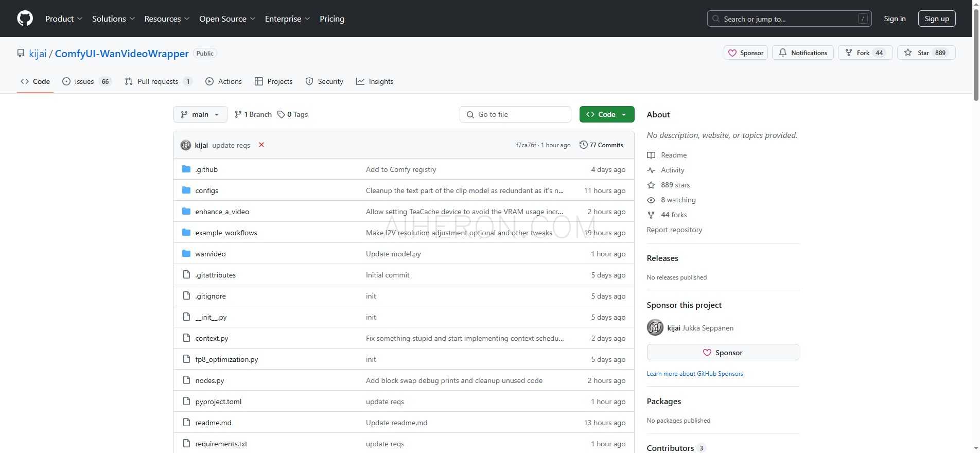Select the Code tab
The image size is (980, 453).
(35, 81)
